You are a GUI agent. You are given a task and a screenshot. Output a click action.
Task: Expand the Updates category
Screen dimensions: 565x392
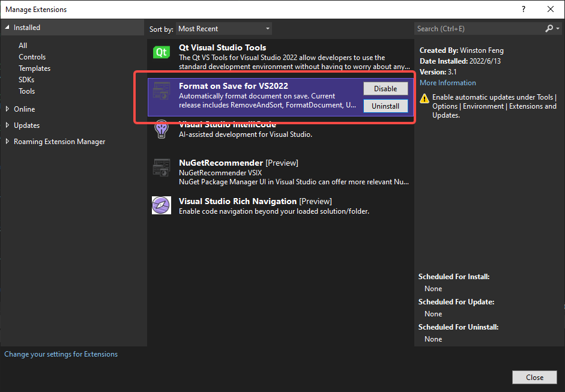point(7,125)
